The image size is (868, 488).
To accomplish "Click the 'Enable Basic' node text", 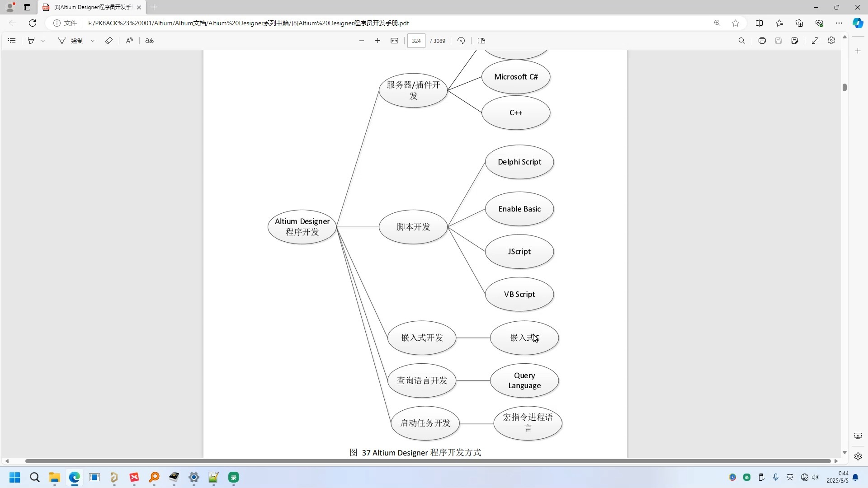I will pyautogui.click(x=519, y=209).
